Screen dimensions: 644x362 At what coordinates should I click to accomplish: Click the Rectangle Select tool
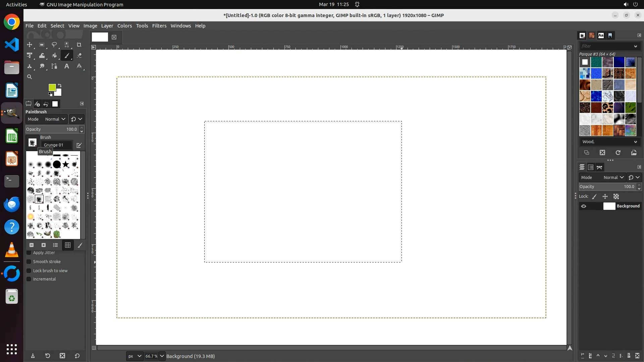42,45
